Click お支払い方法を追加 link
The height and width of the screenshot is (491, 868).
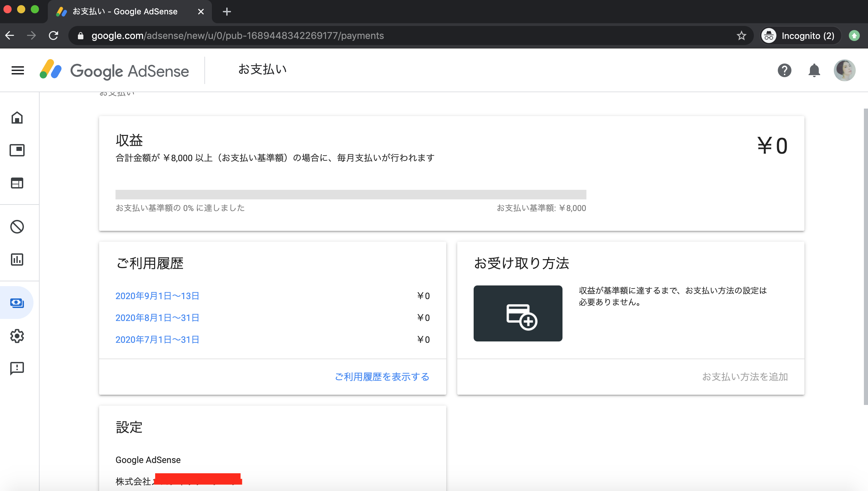point(745,377)
